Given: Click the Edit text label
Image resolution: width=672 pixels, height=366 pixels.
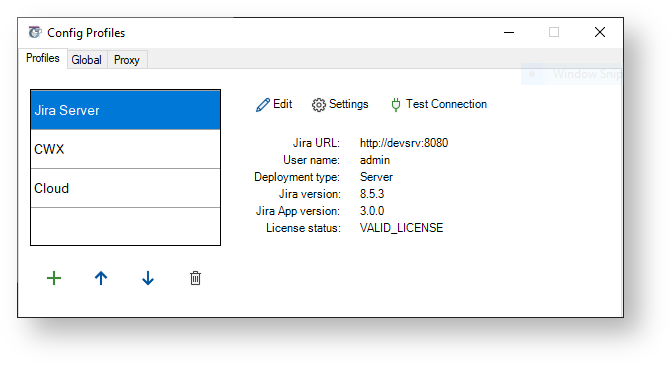Looking at the screenshot, I should coord(282,104).
